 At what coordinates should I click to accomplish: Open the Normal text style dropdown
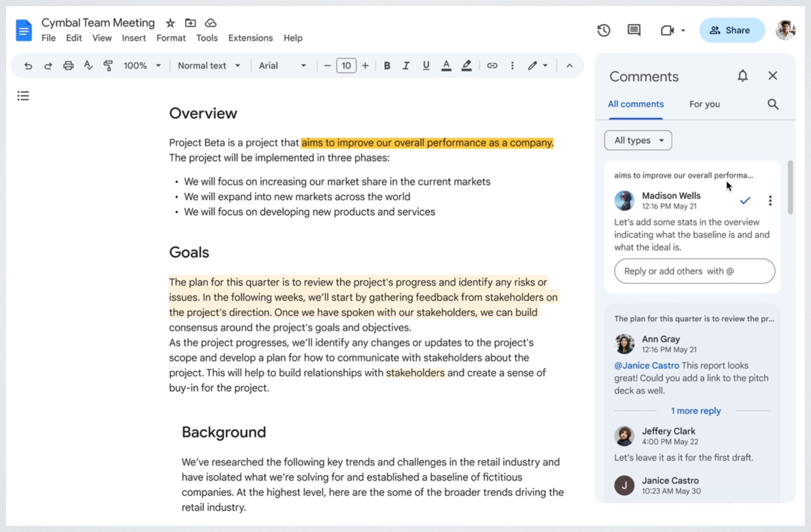pyautogui.click(x=209, y=66)
